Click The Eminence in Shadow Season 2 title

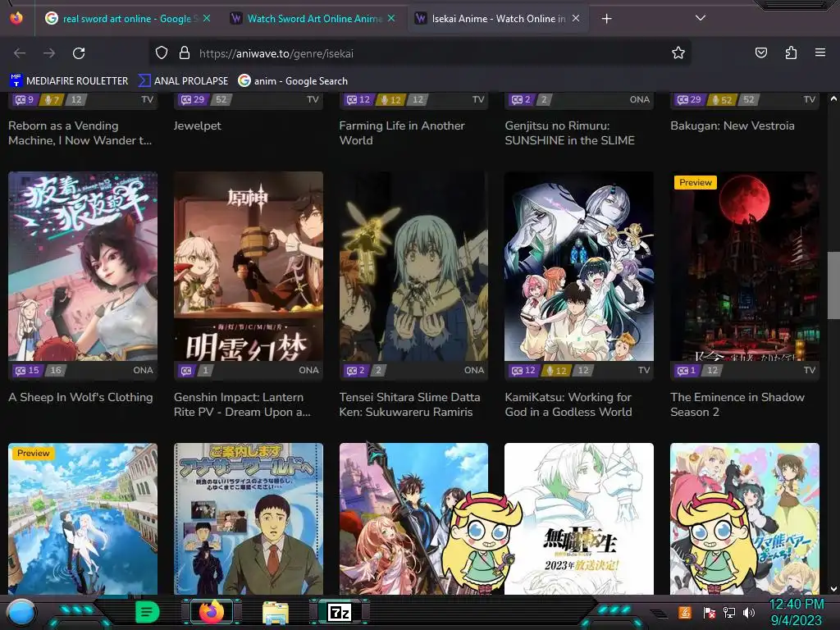point(737,404)
